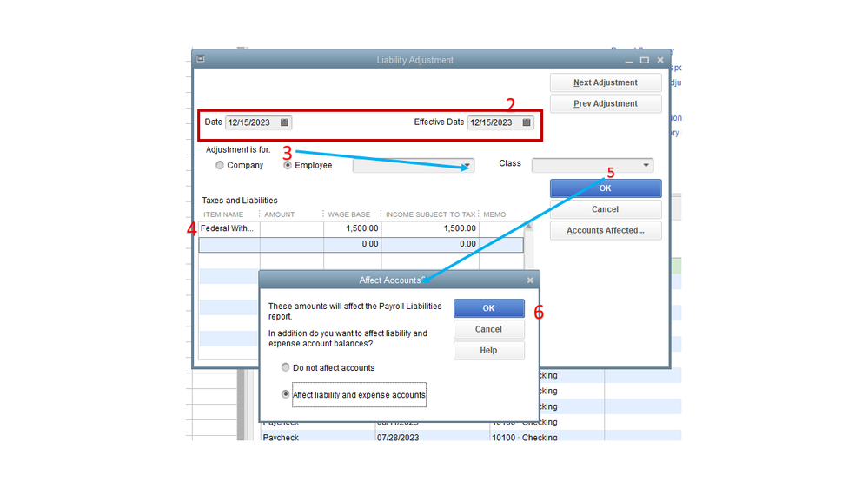Click the MEMO column header

point(494,214)
